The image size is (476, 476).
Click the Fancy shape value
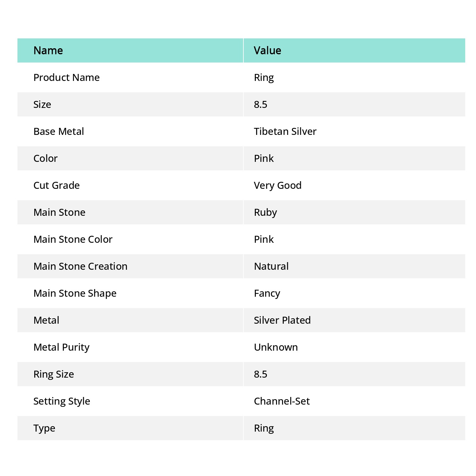[267, 293]
